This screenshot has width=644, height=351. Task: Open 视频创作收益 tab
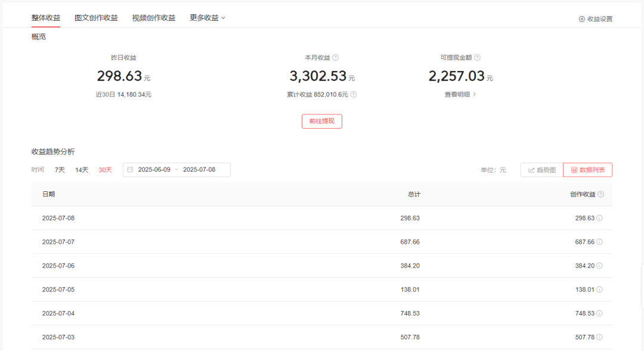(x=154, y=18)
